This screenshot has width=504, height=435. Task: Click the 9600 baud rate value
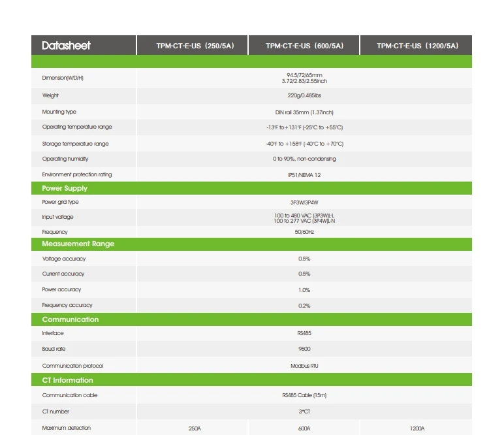pyautogui.click(x=304, y=349)
